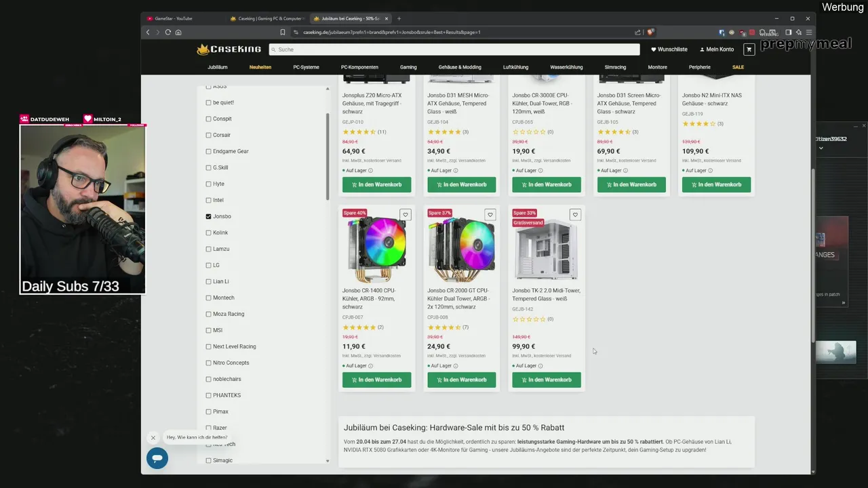The width and height of the screenshot is (868, 488).
Task: Open Wunschliste with the heart icon
Action: point(669,49)
